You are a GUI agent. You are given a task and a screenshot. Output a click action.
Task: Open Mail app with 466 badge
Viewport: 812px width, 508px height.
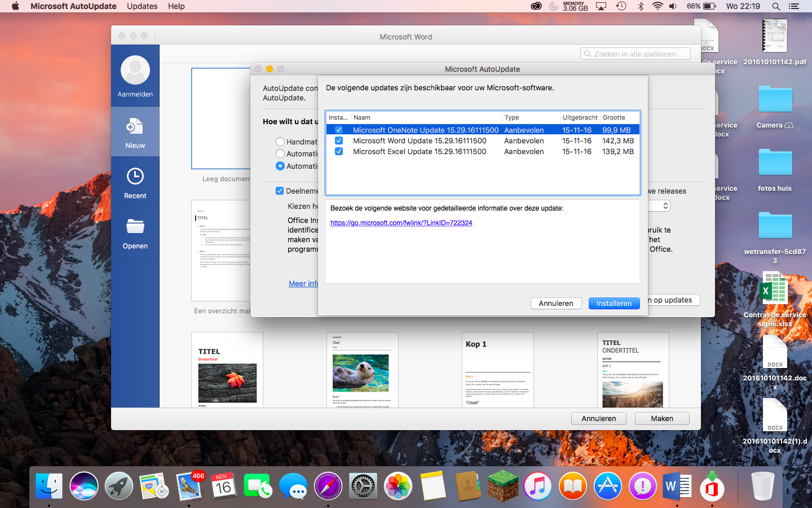coord(189,485)
